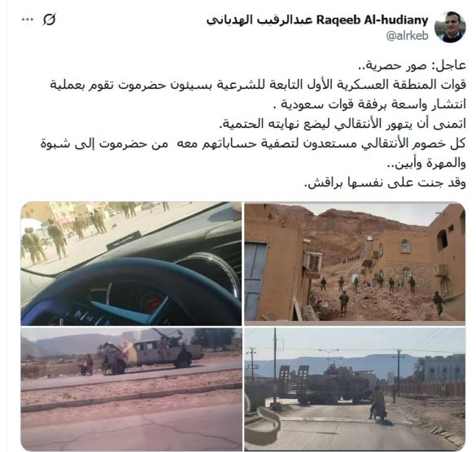Click the last tweet line وقد جنت على نفسها براقش
Viewport: 476px width, 452px height.
385,183
